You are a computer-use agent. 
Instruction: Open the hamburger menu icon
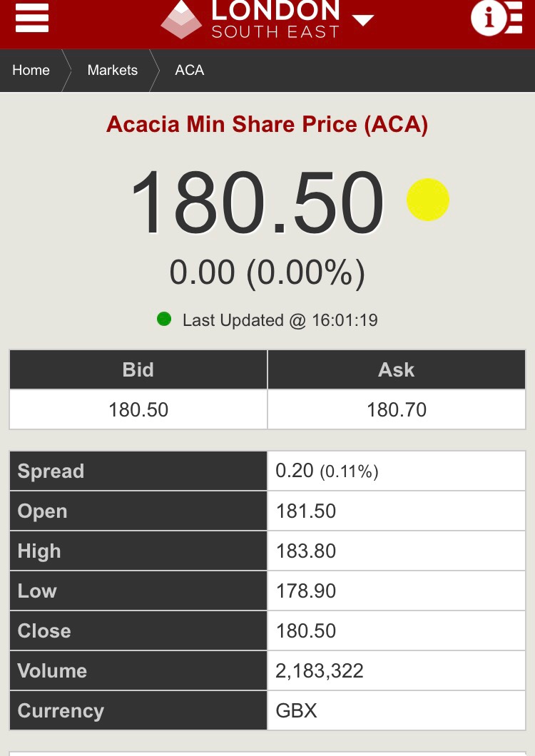[31, 18]
